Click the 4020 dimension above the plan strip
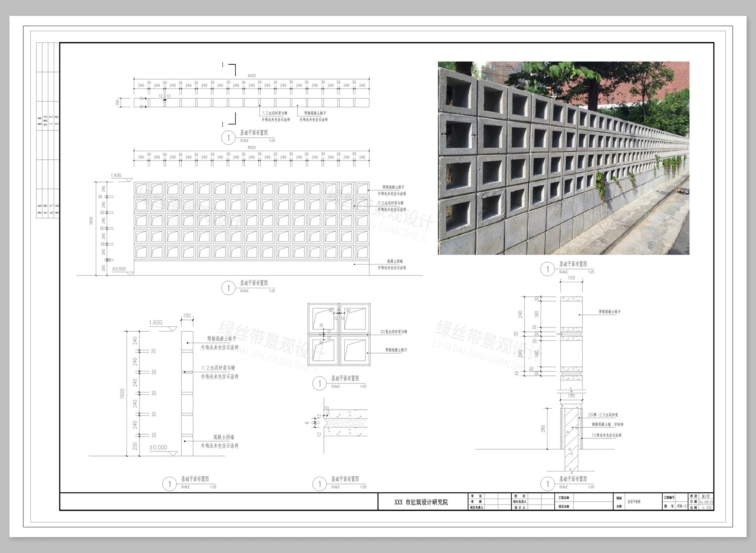 click(251, 76)
